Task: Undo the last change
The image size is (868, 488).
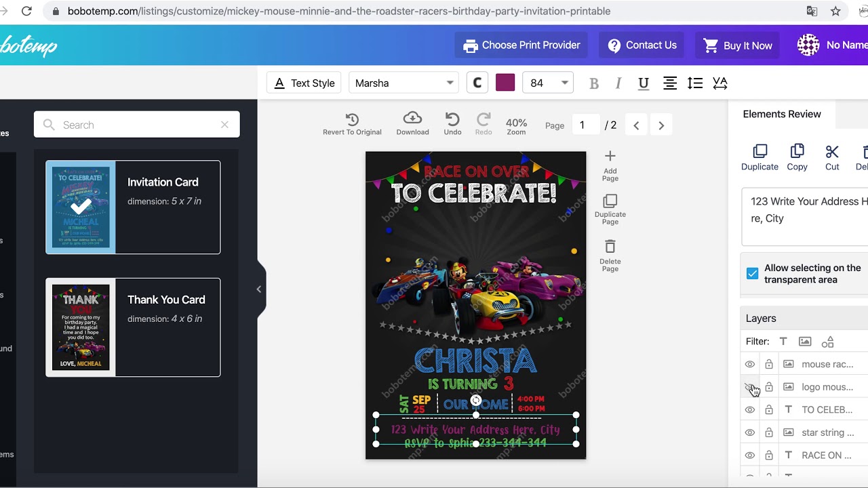Action: [x=452, y=124]
